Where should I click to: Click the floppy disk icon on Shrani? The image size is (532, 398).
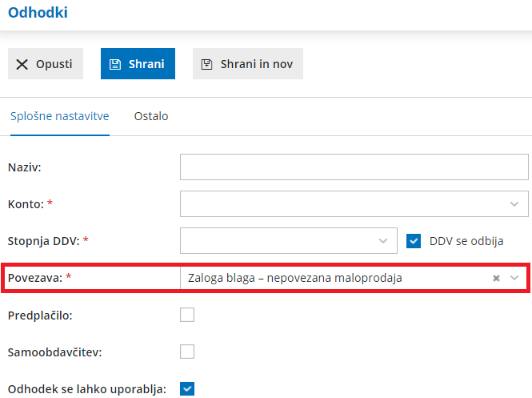click(x=115, y=64)
